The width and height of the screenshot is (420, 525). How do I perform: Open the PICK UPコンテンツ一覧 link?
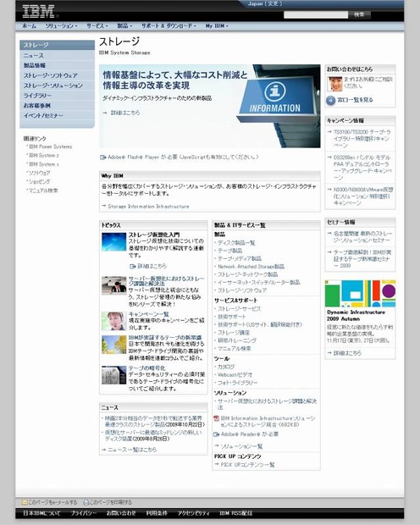click(247, 465)
